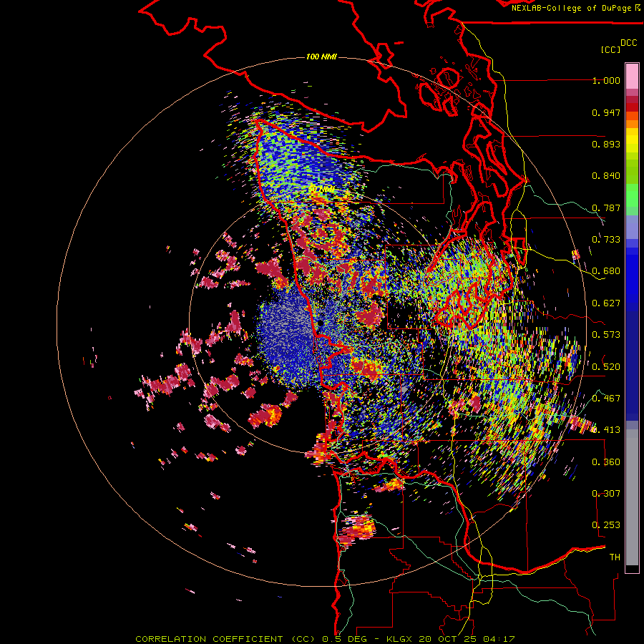
Task: Select the 0.360 scale value
Action: (606, 462)
